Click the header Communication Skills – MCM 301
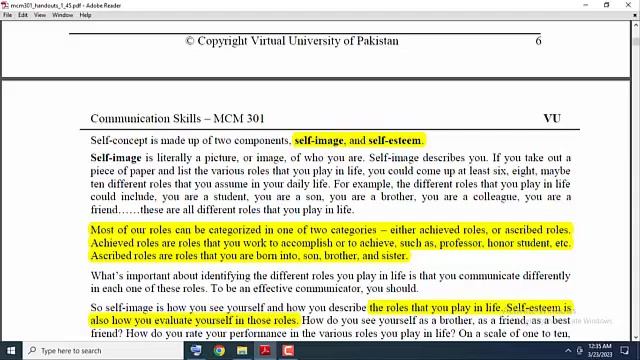This screenshot has height=360, width=640. pos(177,119)
